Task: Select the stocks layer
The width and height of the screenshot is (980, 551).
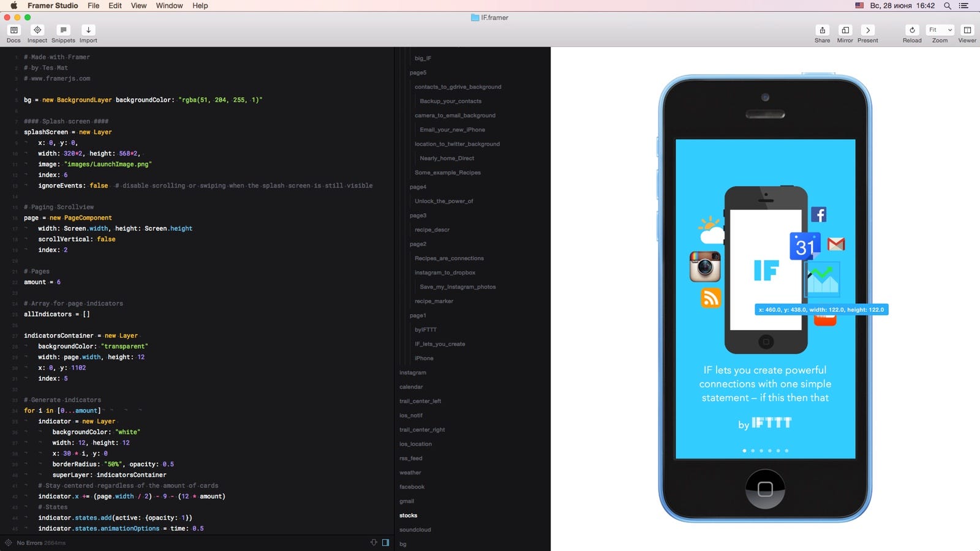Action: coord(408,515)
